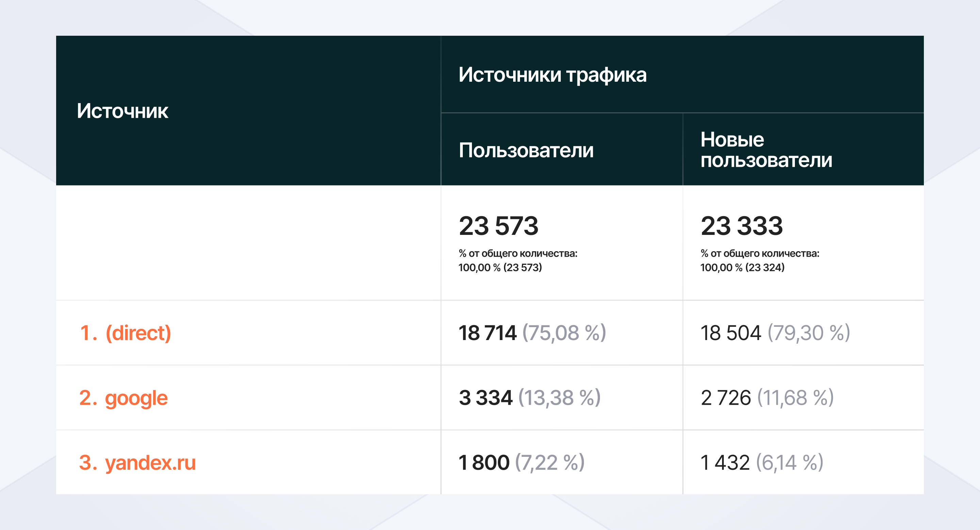Select total new users value 23 333
The image size is (980, 530).
(x=741, y=226)
